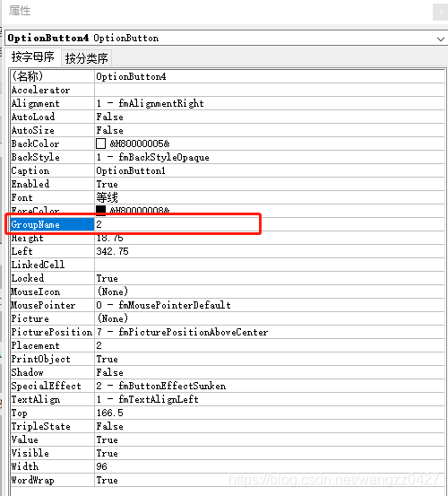This screenshot has height=496, width=448.
Task: Select the BackStyle property name
Action: point(35,157)
